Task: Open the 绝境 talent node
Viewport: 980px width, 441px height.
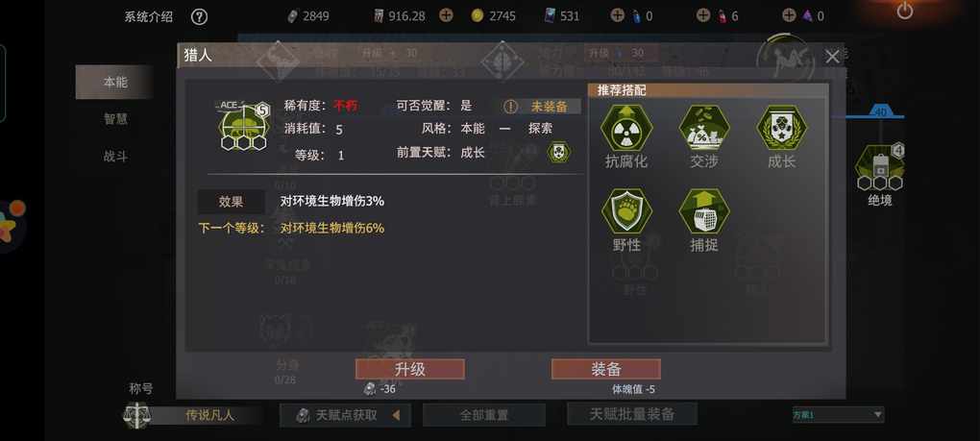Action: tap(879, 167)
